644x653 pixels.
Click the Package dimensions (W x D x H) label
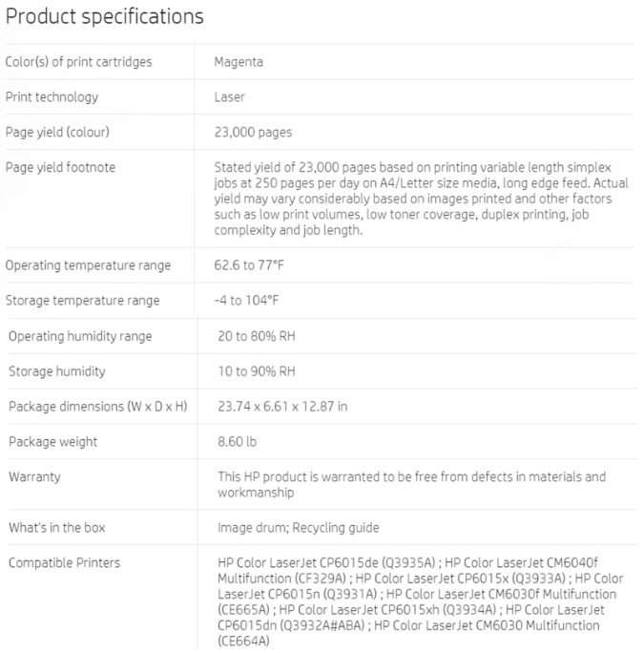click(x=97, y=407)
